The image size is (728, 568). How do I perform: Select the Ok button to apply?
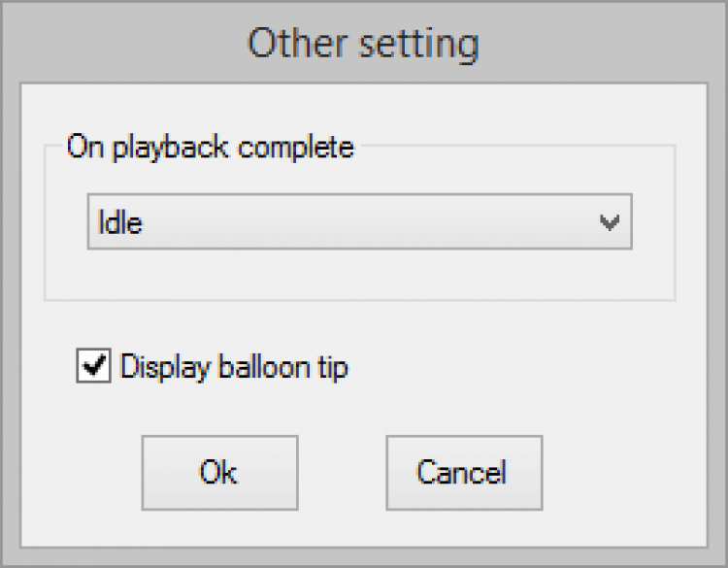click(x=219, y=472)
